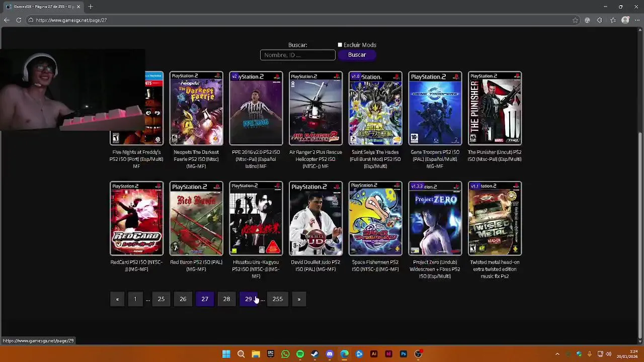Open Discord from the taskbar
The width and height of the screenshot is (644, 362).
tap(330, 354)
